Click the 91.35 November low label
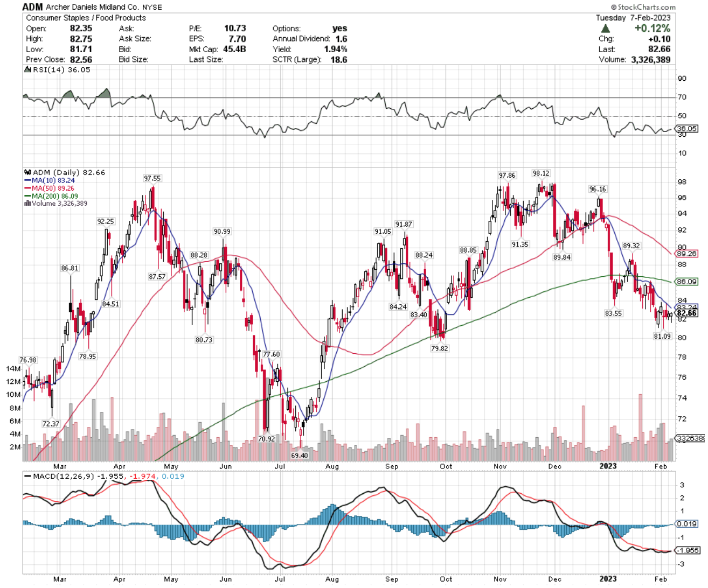 pos(520,244)
